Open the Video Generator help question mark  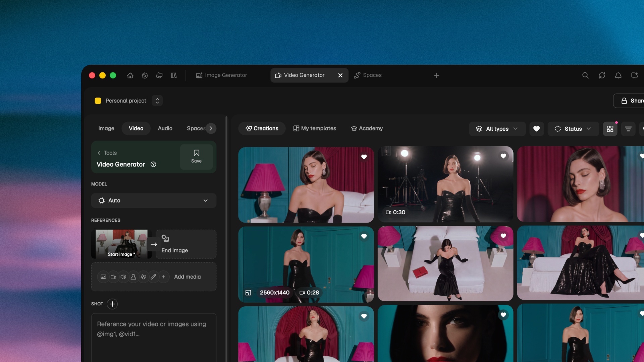point(153,164)
